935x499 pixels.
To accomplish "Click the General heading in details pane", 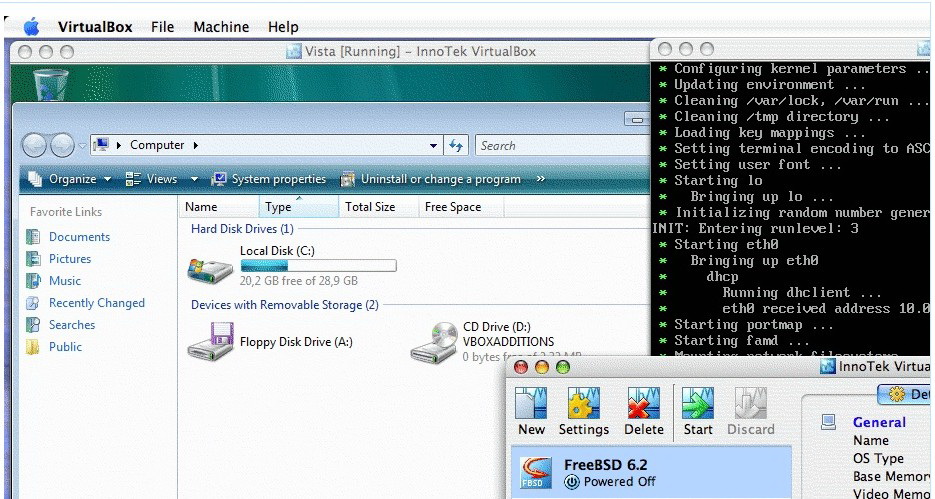I will [879, 422].
